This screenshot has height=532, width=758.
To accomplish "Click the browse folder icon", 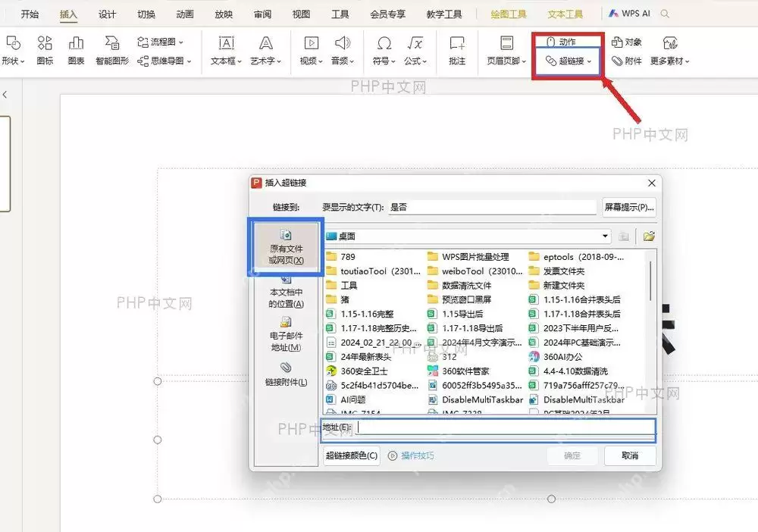I will (649, 236).
